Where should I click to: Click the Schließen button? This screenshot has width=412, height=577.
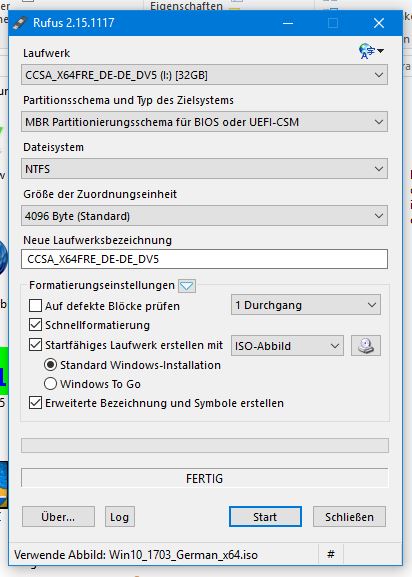[x=349, y=517]
